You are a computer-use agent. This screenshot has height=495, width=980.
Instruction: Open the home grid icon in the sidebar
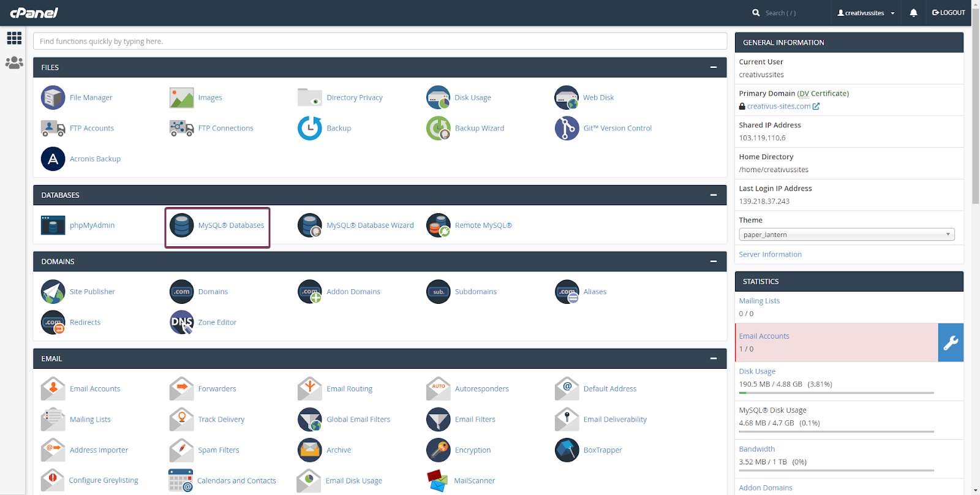[14, 38]
